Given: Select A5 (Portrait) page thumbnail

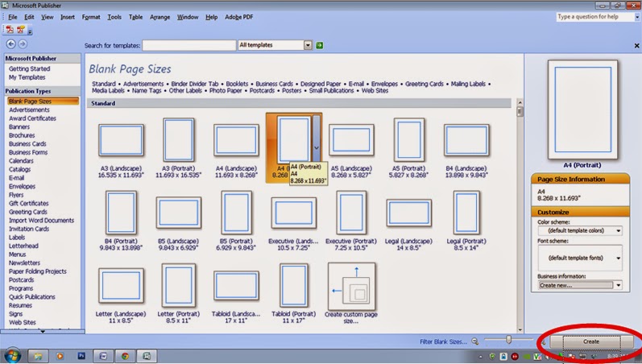Looking at the screenshot, I should pos(409,139).
